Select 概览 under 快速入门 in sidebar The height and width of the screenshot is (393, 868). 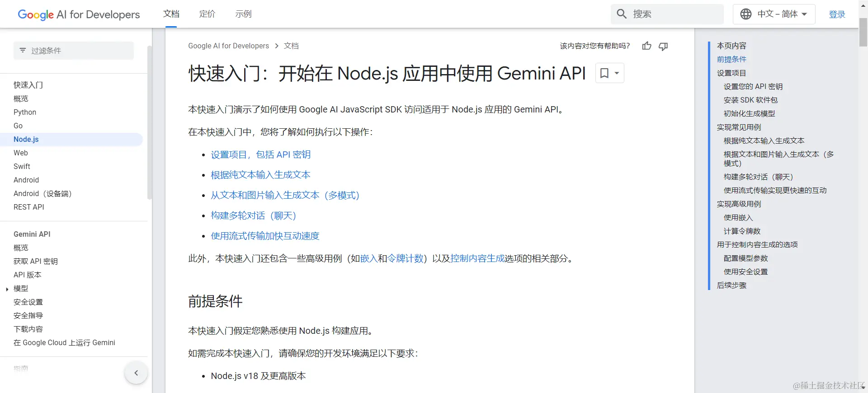21,98
